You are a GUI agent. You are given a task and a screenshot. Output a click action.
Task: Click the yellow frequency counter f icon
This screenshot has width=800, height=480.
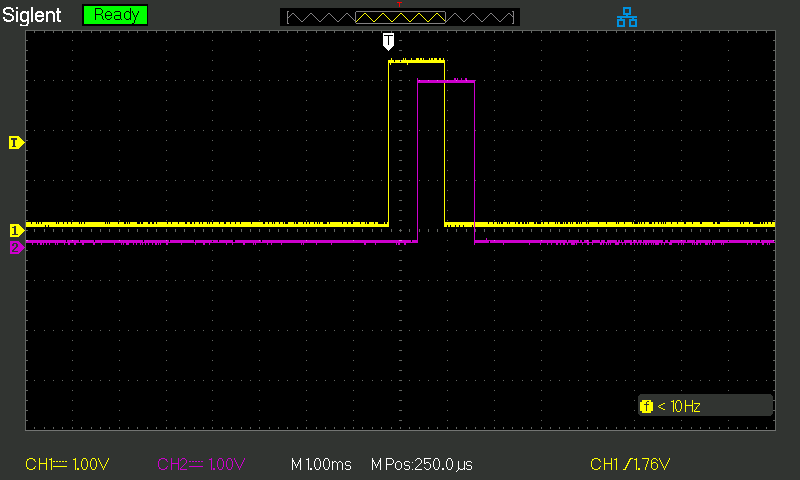[646, 406]
